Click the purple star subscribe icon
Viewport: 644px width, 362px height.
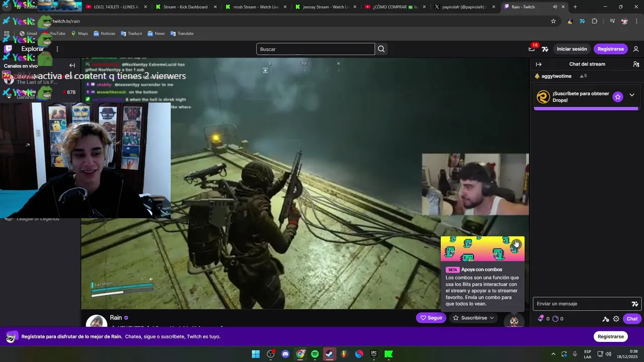pyautogui.click(x=618, y=97)
